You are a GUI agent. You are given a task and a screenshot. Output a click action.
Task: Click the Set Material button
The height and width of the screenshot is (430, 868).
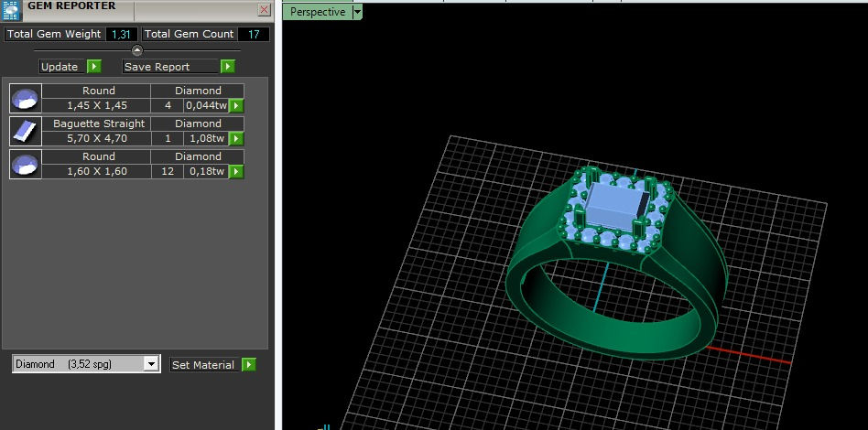coord(205,365)
